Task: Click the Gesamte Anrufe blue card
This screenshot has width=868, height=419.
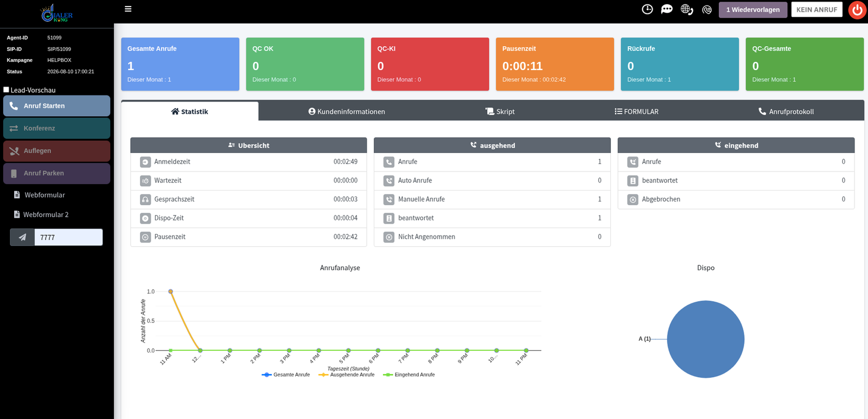Action: click(180, 64)
